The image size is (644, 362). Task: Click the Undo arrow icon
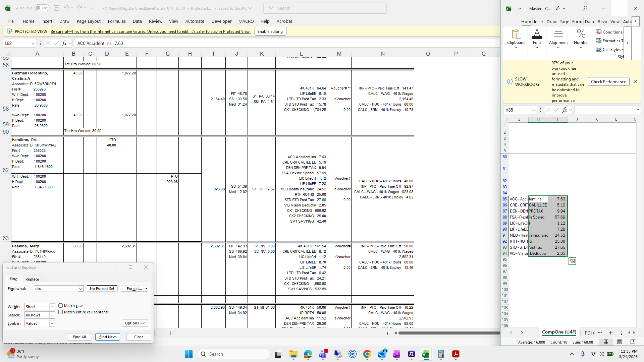(66, 8)
